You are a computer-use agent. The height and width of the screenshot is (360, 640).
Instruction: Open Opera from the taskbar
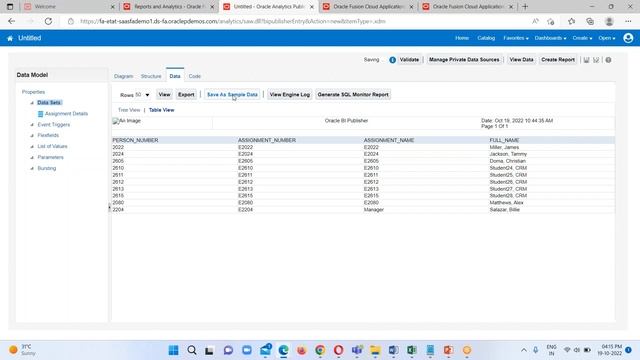click(338, 350)
